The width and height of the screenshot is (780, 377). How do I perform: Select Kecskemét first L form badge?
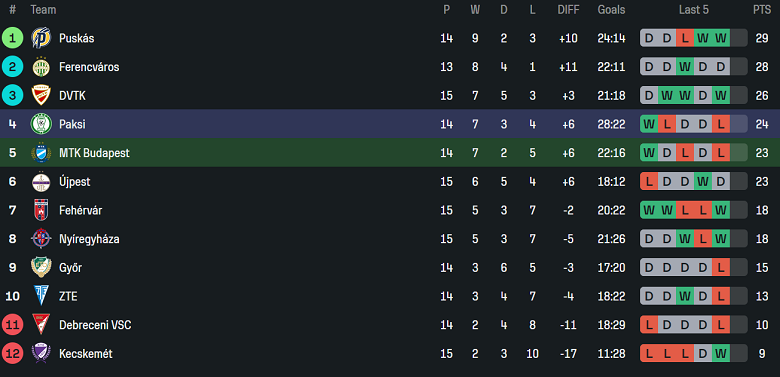pyautogui.click(x=649, y=354)
